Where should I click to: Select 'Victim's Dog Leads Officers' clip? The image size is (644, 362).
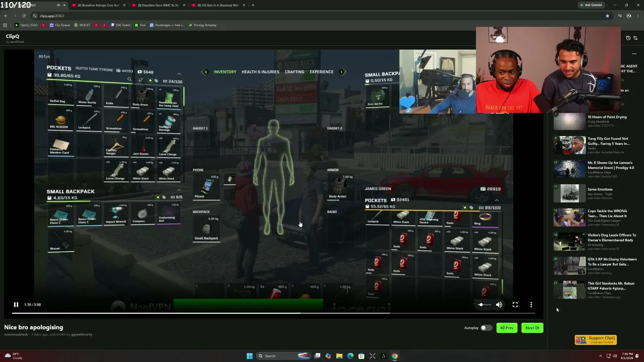click(595, 241)
